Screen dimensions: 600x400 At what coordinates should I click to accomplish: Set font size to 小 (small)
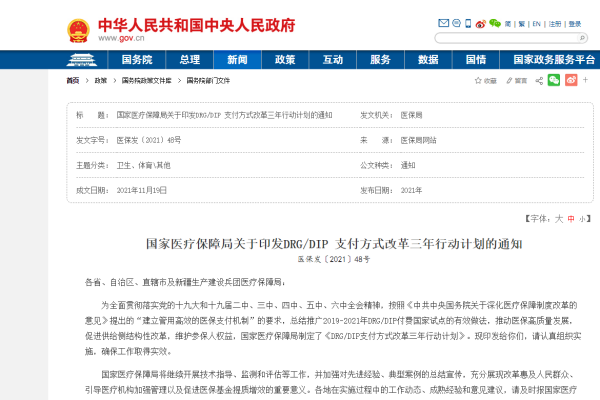(582, 219)
